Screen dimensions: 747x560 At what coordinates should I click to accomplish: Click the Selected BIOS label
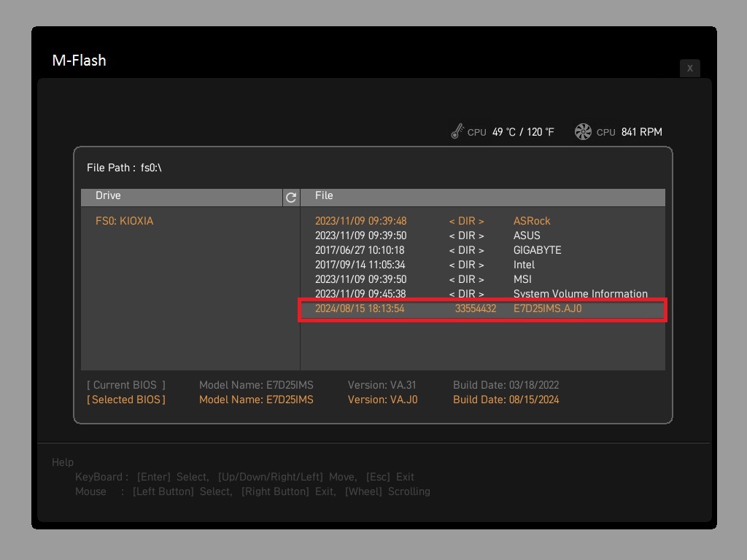(x=126, y=400)
